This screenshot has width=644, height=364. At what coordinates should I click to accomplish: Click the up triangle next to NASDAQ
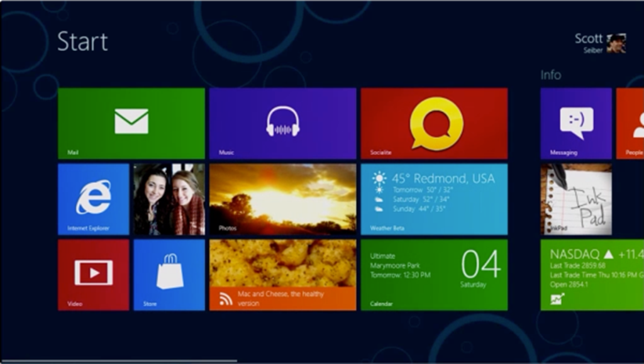coord(608,255)
